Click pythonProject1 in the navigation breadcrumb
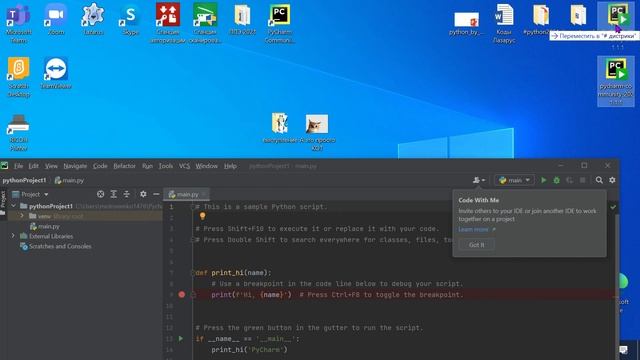This screenshot has width=640, height=360. (x=24, y=180)
